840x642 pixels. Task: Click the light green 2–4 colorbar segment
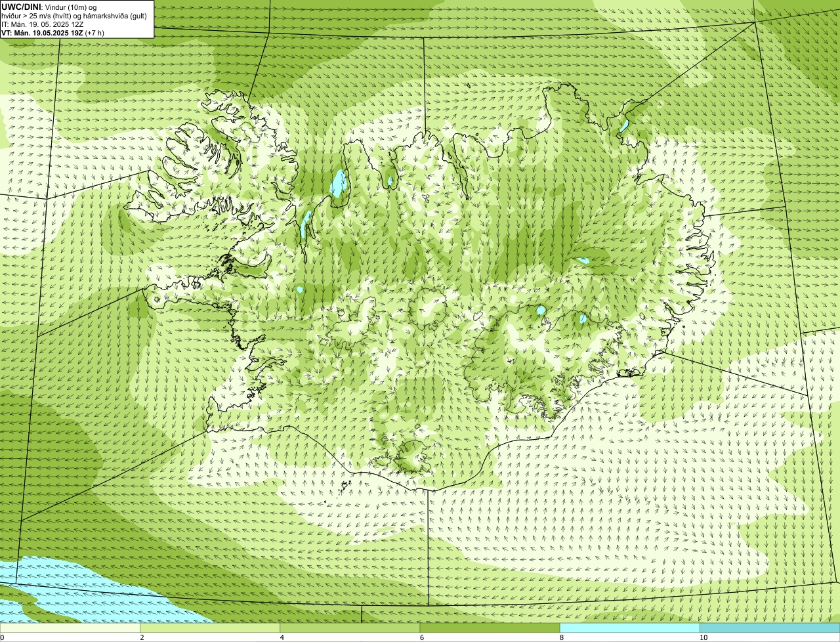point(210,628)
